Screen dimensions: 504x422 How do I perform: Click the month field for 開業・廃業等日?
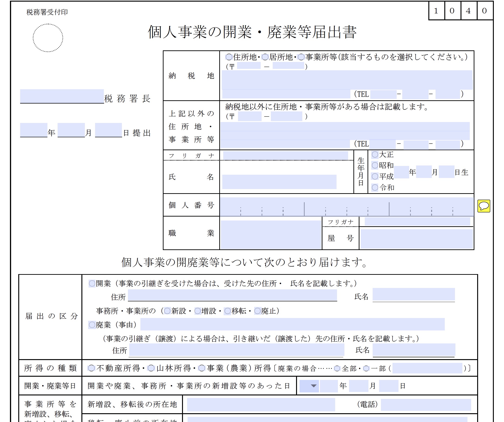click(x=359, y=386)
